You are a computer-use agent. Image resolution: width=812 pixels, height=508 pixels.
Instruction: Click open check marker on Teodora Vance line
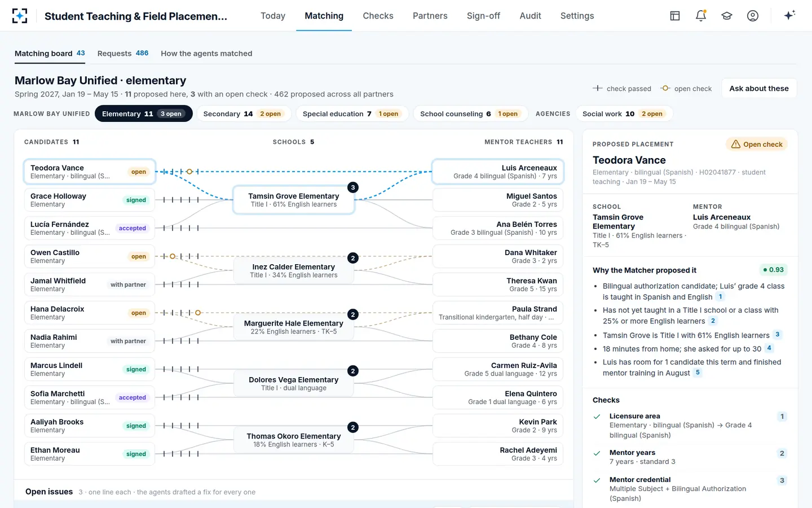tap(189, 172)
